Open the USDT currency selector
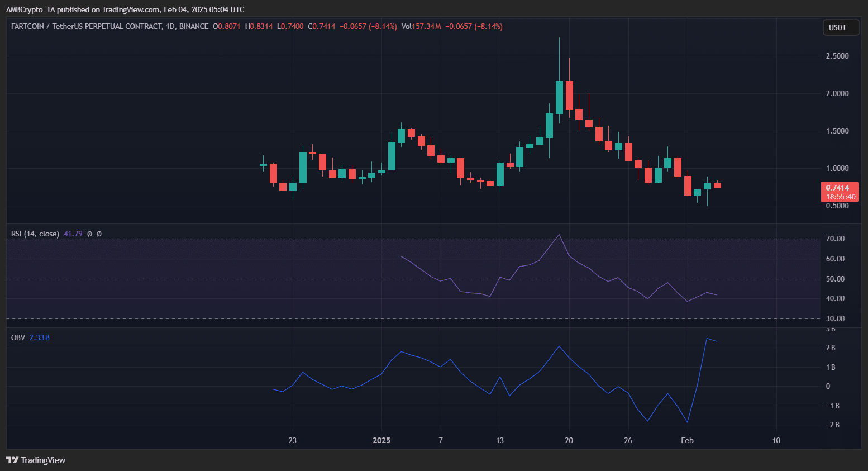The height and width of the screenshot is (471, 868). point(840,27)
